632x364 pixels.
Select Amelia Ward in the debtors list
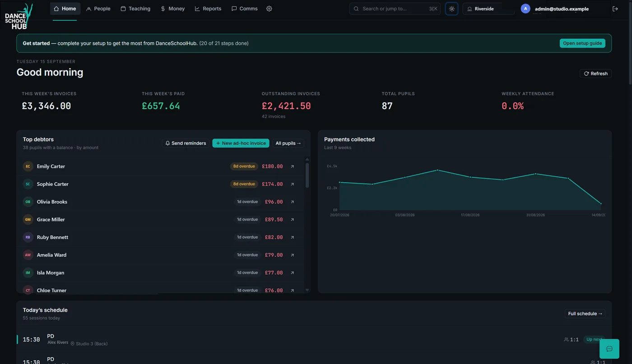51,255
